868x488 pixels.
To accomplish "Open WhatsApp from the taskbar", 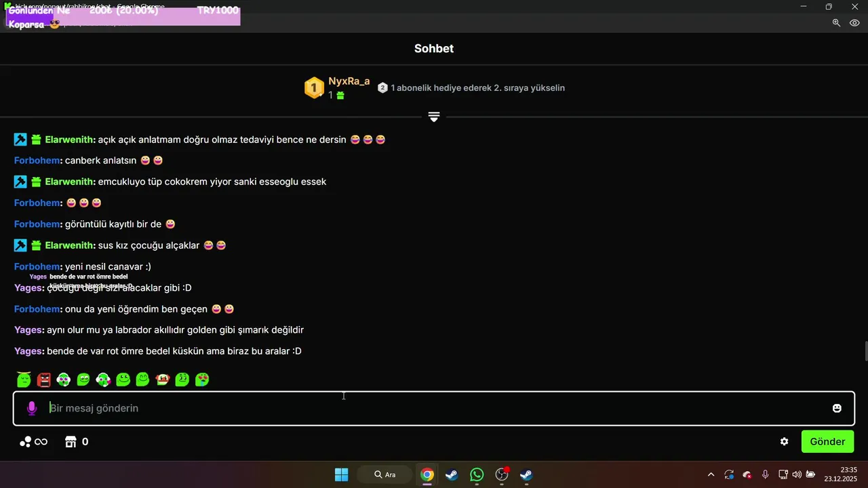I will [x=477, y=474].
